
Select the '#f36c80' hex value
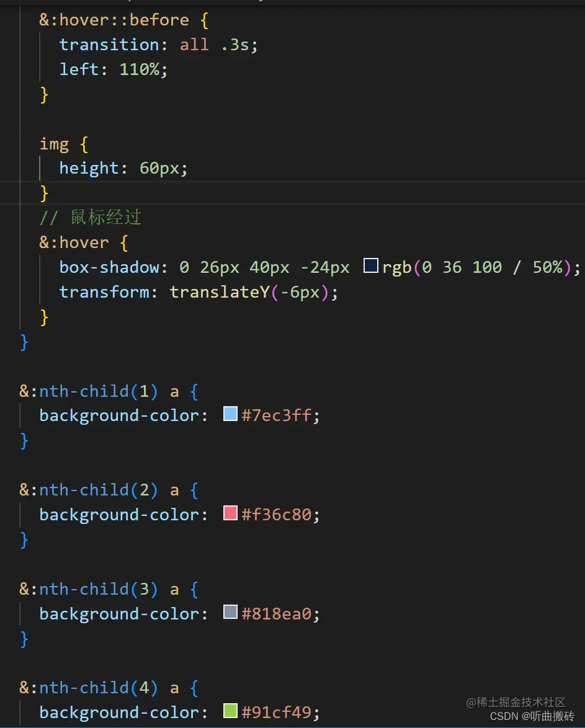click(276, 515)
